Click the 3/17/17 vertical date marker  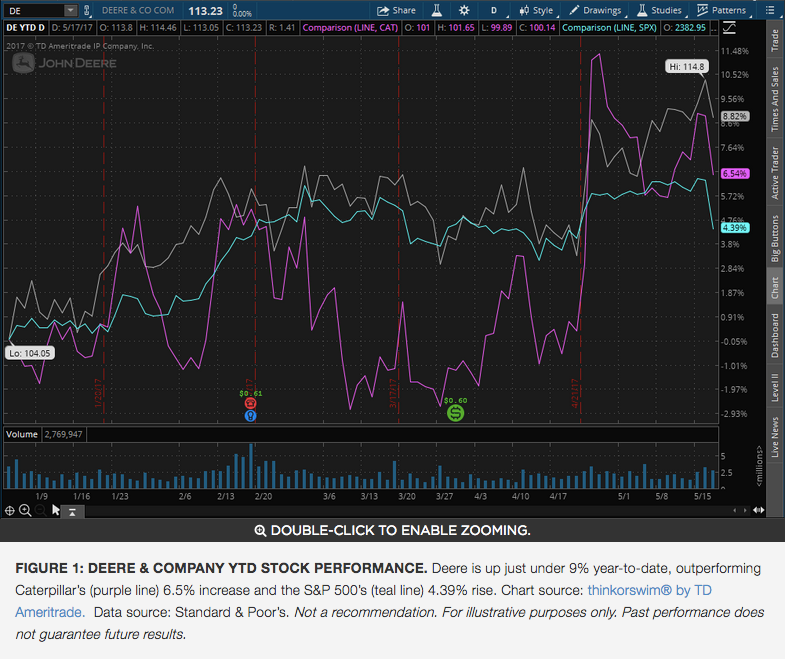(x=393, y=394)
